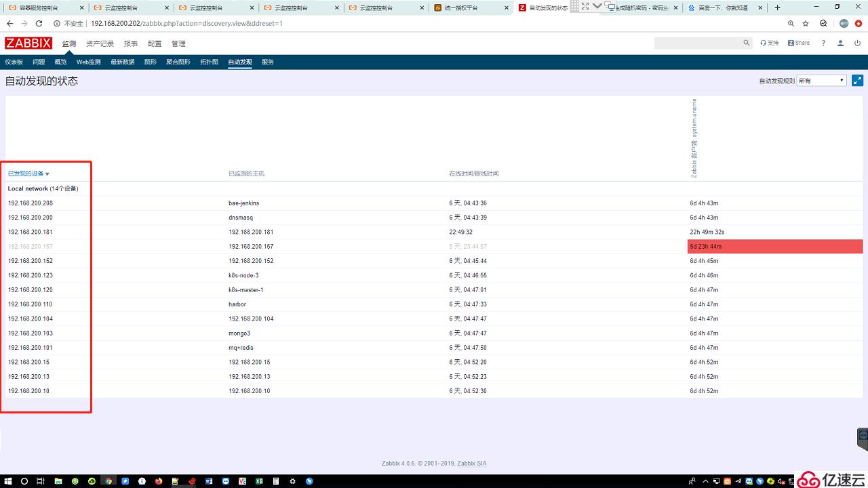
Task: Open monitored host mongo3
Action: 239,333
